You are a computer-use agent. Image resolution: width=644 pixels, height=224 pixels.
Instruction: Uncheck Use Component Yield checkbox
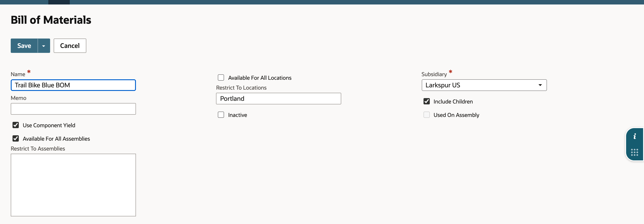[x=16, y=125]
